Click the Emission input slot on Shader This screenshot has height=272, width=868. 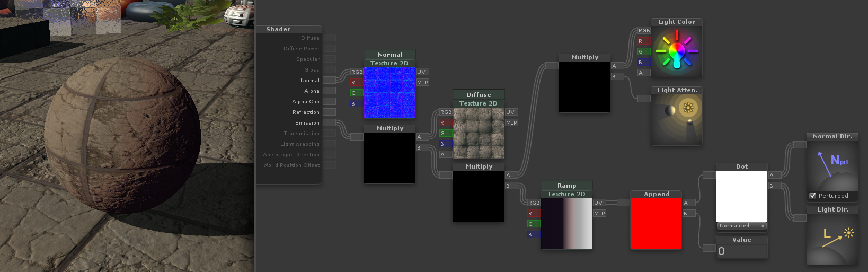[329, 123]
